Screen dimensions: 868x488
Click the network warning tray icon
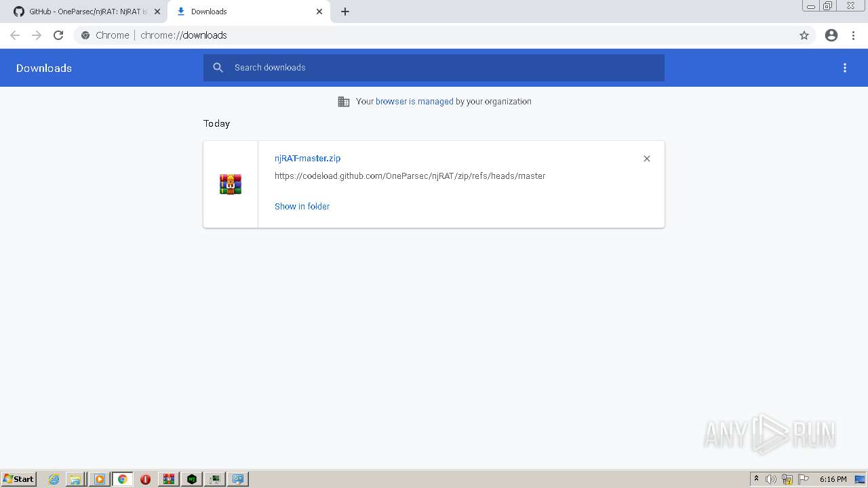787,479
